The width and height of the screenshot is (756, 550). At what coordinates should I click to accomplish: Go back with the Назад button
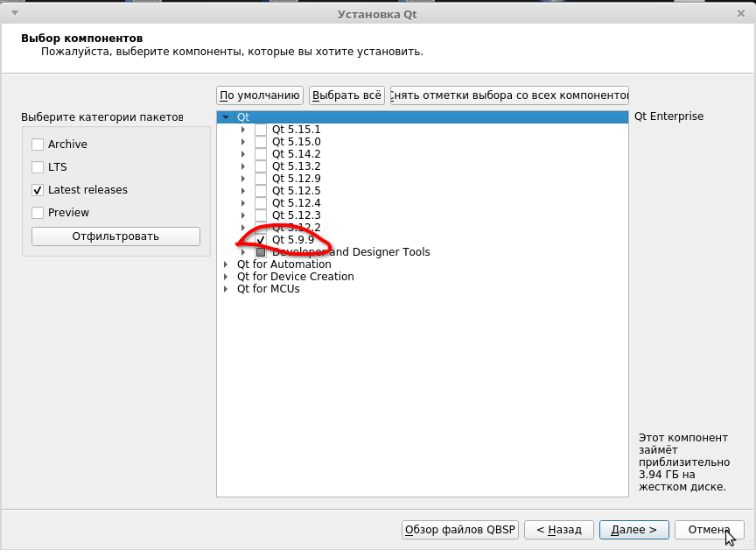point(559,530)
